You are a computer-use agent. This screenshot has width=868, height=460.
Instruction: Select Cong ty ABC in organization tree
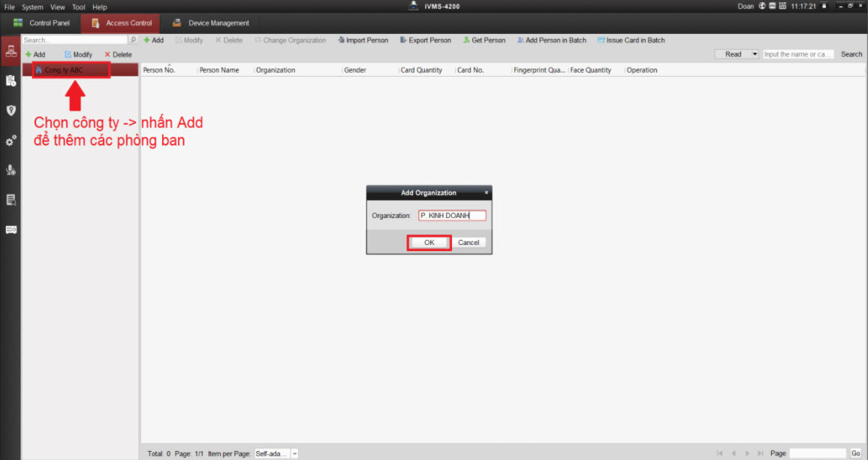point(64,70)
